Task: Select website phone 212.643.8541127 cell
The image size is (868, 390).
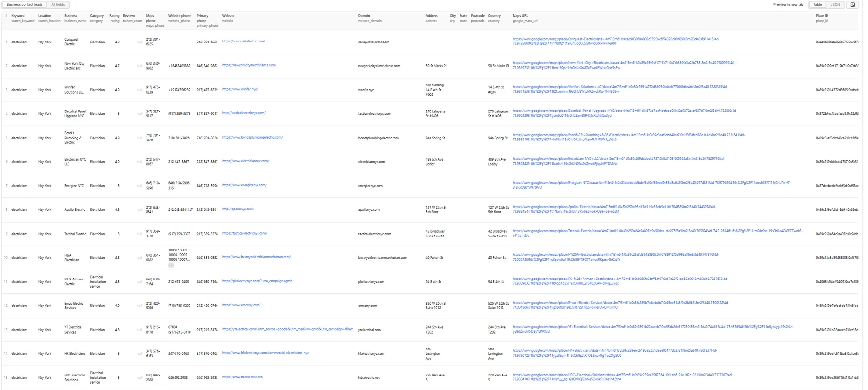Action: [180, 209]
